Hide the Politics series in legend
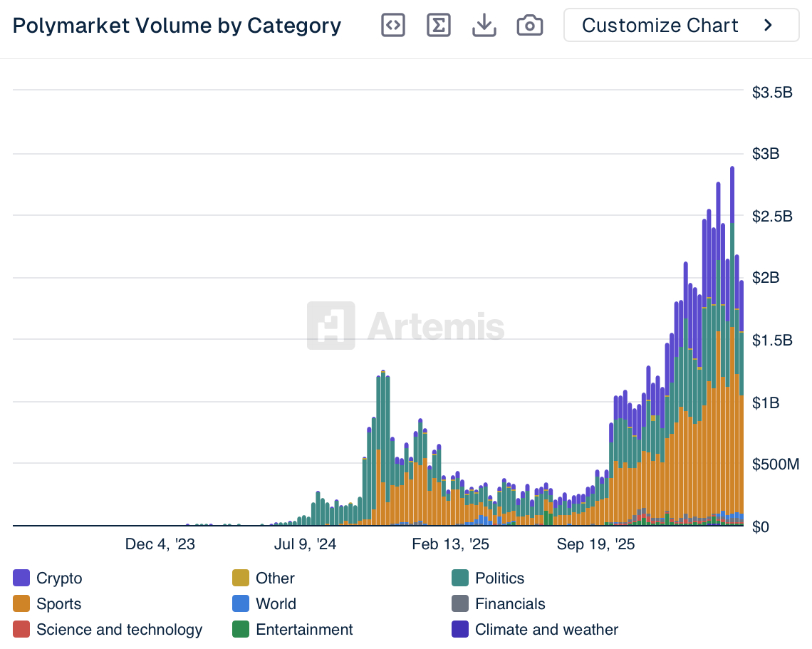Viewport: 812px width, 649px height. 499,578
